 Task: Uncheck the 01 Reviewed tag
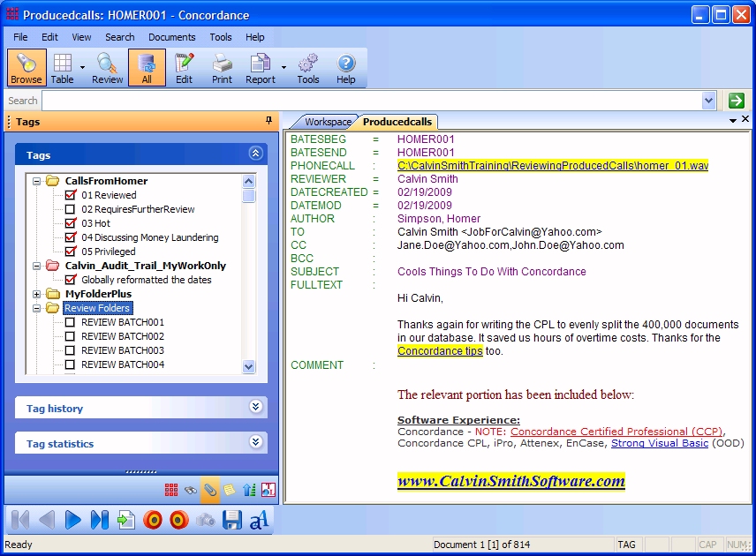[71, 195]
